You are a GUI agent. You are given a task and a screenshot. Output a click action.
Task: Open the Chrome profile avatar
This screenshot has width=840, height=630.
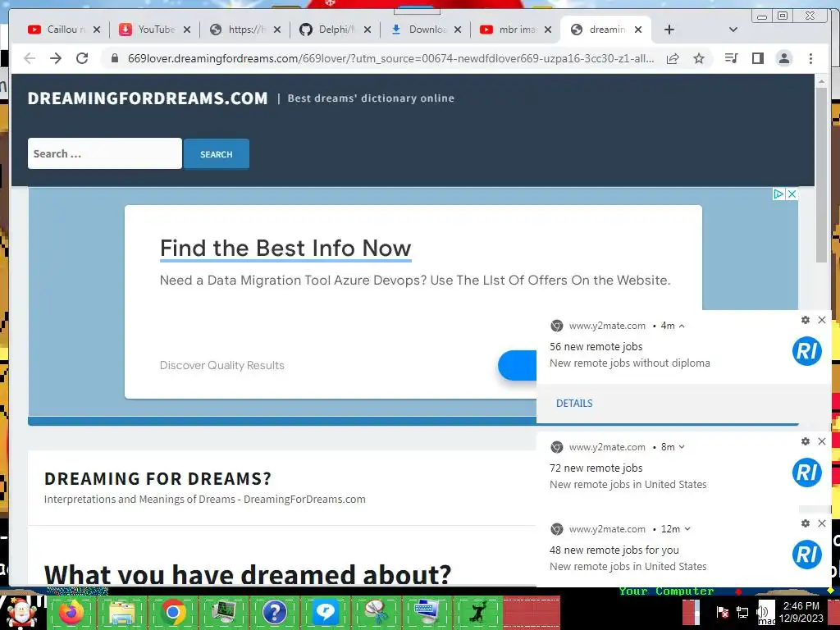click(x=783, y=58)
